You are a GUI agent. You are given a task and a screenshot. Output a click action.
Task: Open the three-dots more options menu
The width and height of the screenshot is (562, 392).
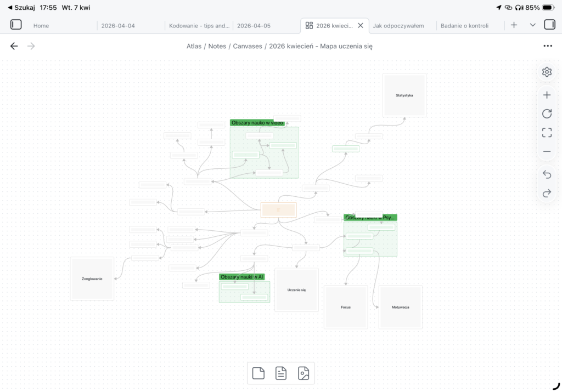click(547, 46)
